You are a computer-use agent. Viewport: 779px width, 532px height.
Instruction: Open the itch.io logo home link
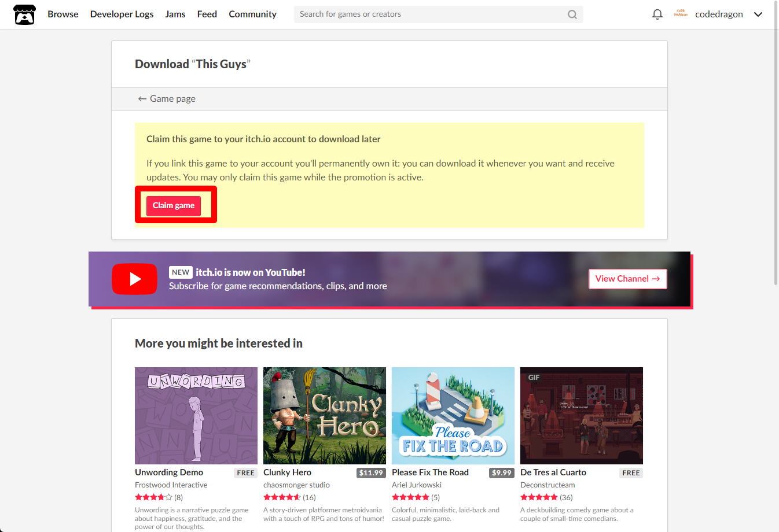(x=24, y=14)
